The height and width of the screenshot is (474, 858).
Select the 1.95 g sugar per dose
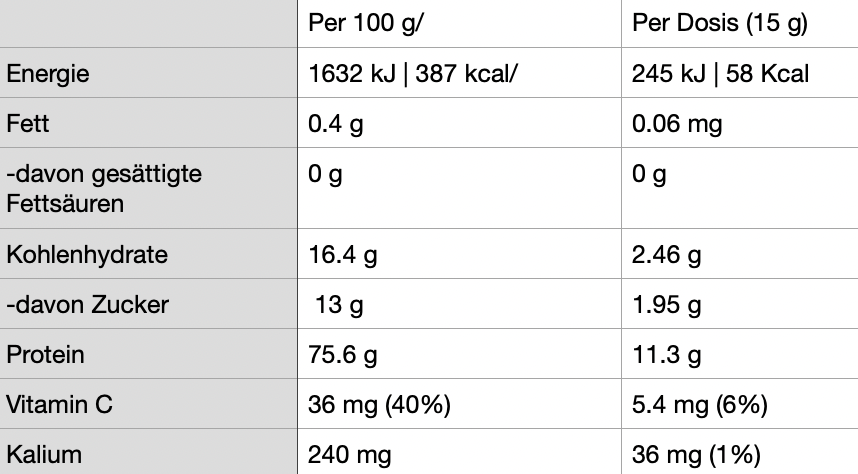pyautogui.click(x=740, y=304)
